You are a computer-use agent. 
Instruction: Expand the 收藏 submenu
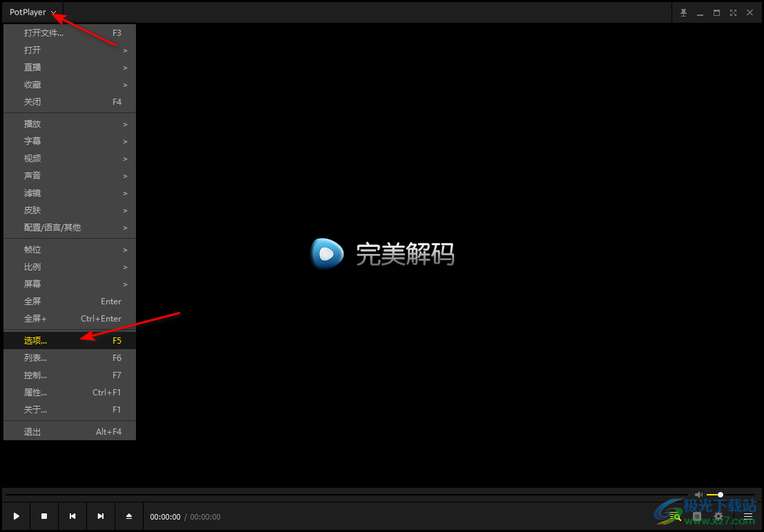click(x=70, y=85)
